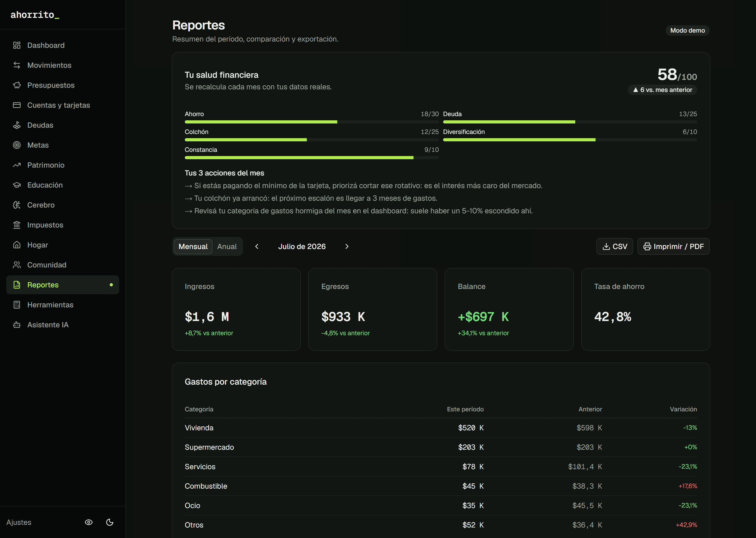The image size is (756, 538).
Task: Click the 58/100 health score
Action: [x=677, y=75]
